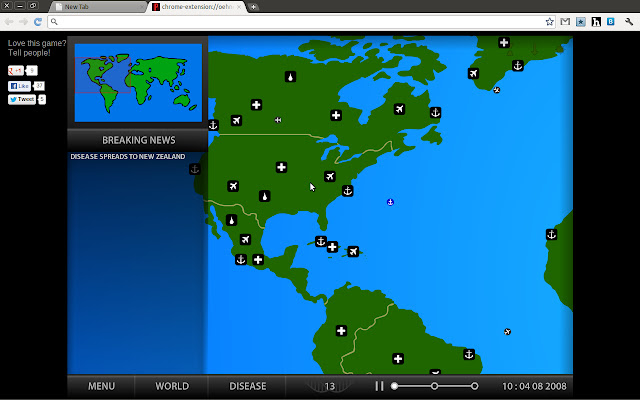Click the Facebook Like button

[19, 86]
